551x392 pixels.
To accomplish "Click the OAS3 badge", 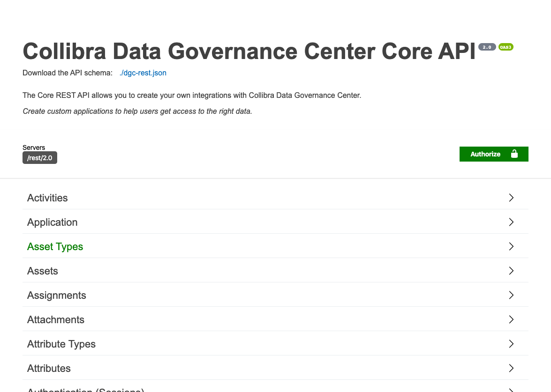I will coord(506,47).
